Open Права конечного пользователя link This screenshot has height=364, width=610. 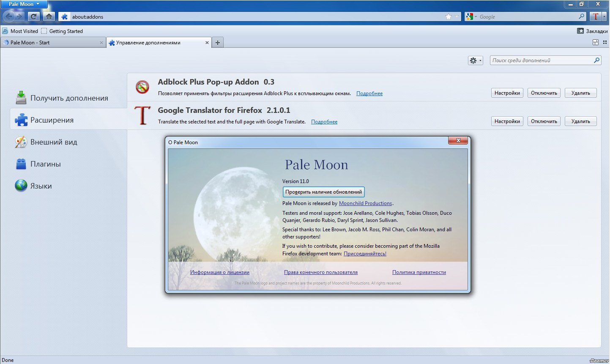coord(321,272)
